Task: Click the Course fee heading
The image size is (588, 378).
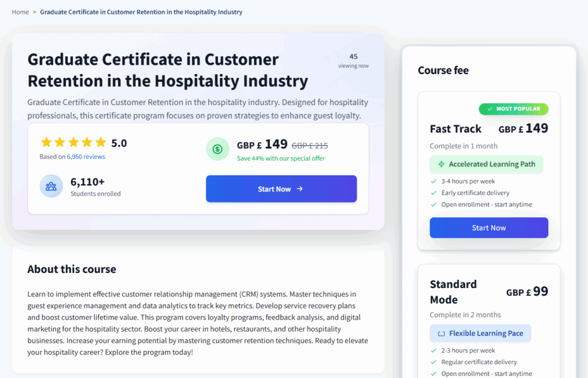Action: [443, 71]
